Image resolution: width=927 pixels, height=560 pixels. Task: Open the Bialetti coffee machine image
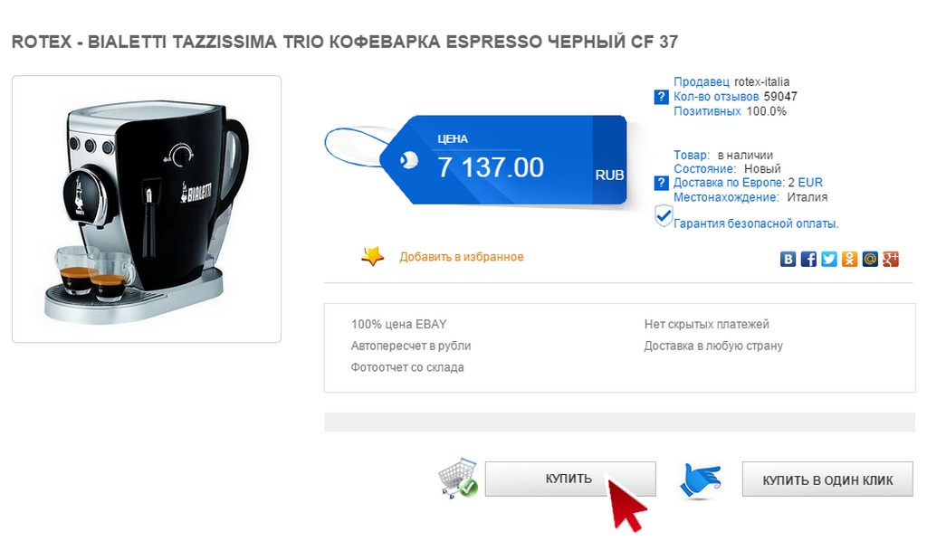147,209
